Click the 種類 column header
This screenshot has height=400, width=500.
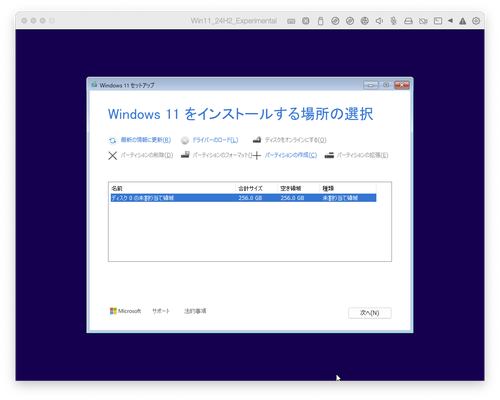pos(348,189)
